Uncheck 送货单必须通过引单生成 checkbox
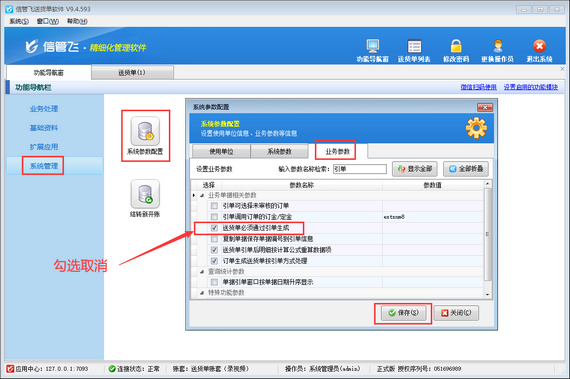Screen dimensions: 570x379 [x=214, y=228]
